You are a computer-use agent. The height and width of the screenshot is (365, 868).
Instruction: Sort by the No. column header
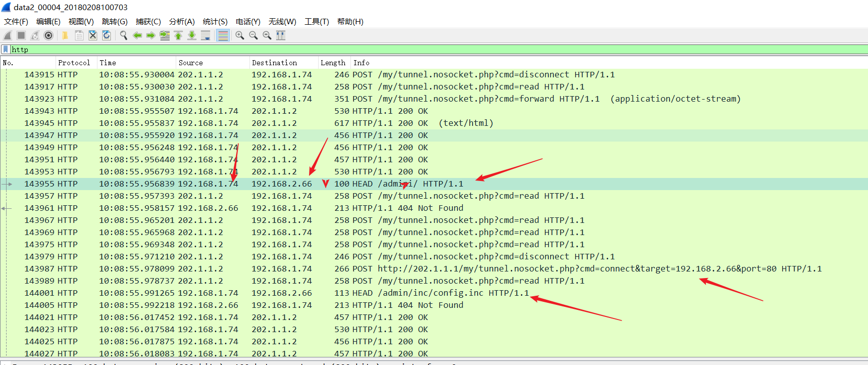pyautogui.click(x=28, y=63)
